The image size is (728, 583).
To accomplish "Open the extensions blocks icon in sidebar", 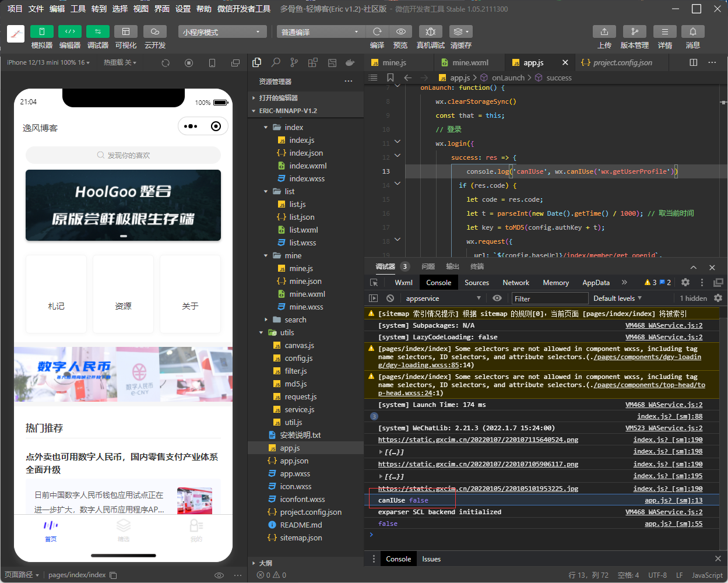I will click(x=313, y=62).
